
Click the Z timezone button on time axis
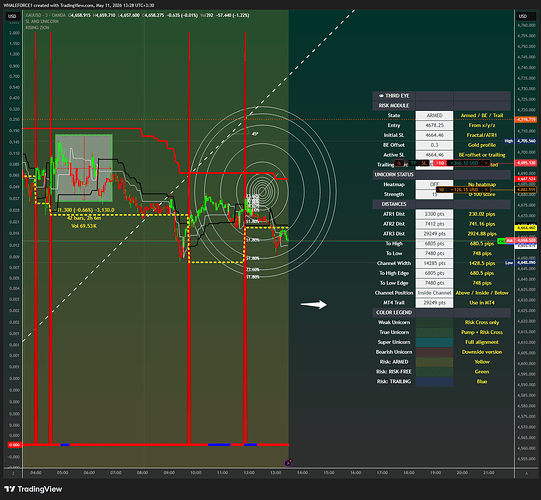[x=13, y=473]
